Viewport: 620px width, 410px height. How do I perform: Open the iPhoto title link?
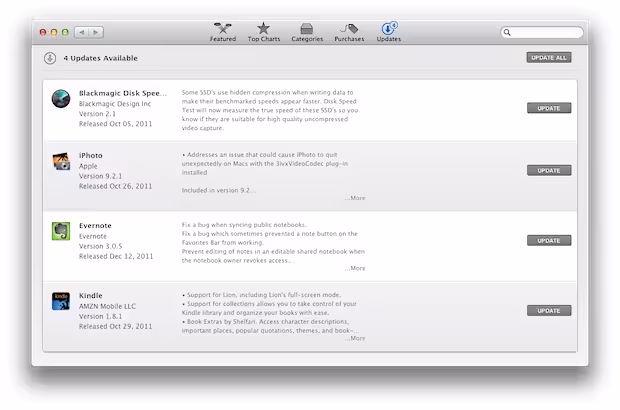91,155
